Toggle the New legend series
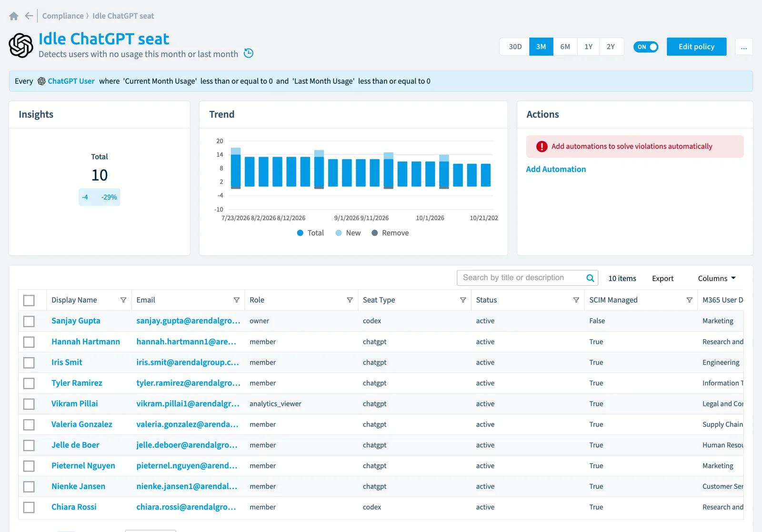762x532 pixels. pos(348,233)
